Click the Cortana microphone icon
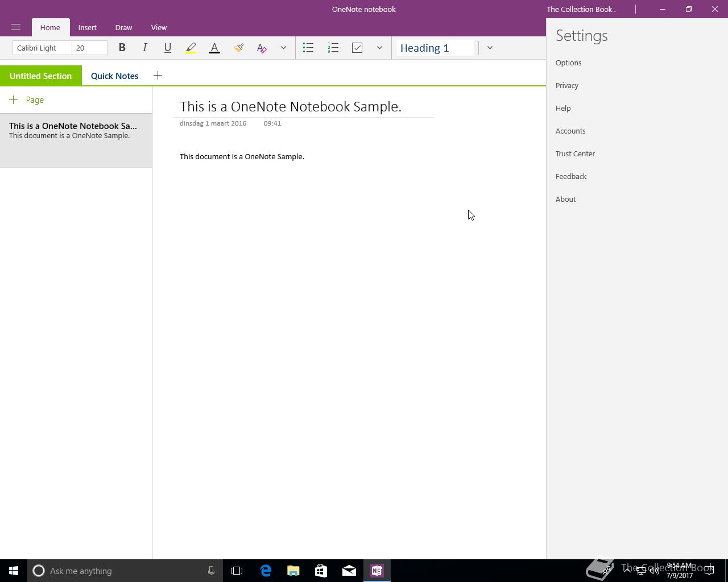The width and height of the screenshot is (728, 582). (211, 571)
